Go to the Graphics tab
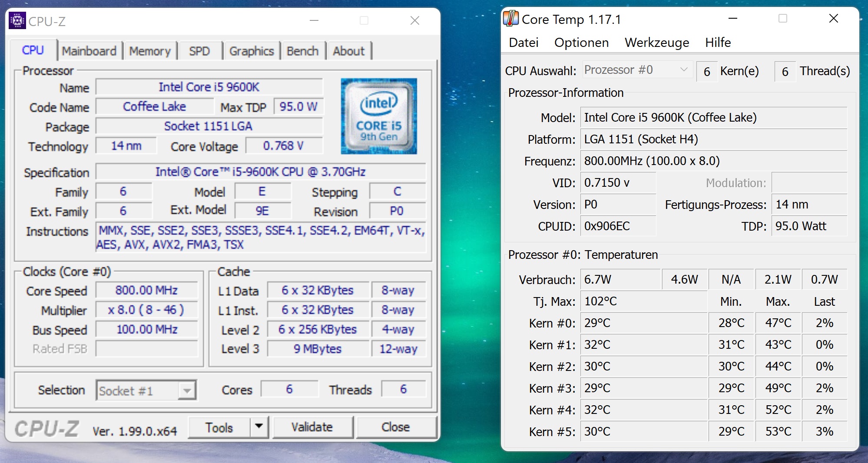Viewport: 868px width, 463px height. click(x=252, y=51)
